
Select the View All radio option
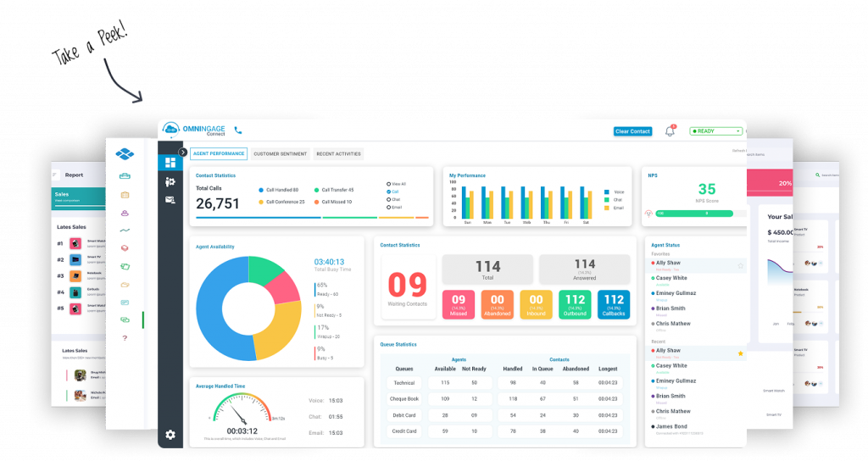pos(388,183)
